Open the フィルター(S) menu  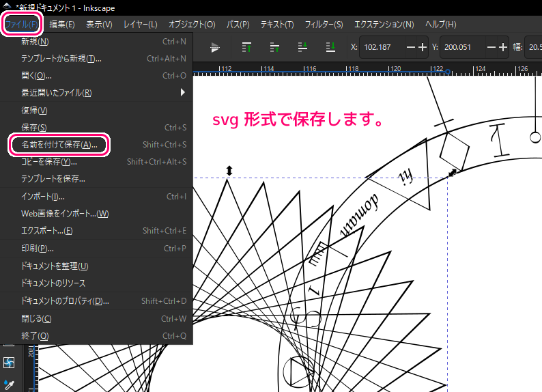click(324, 25)
